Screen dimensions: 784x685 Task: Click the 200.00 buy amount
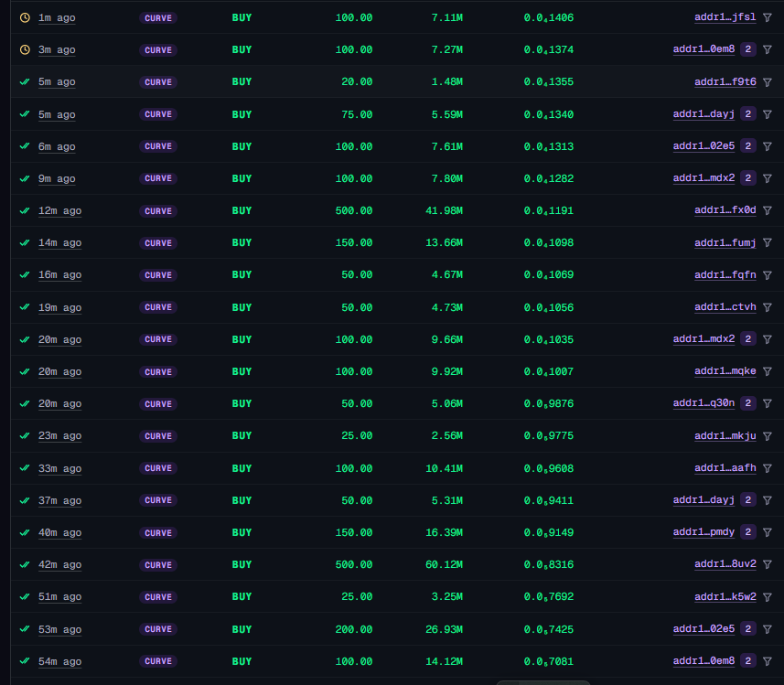tap(354, 629)
